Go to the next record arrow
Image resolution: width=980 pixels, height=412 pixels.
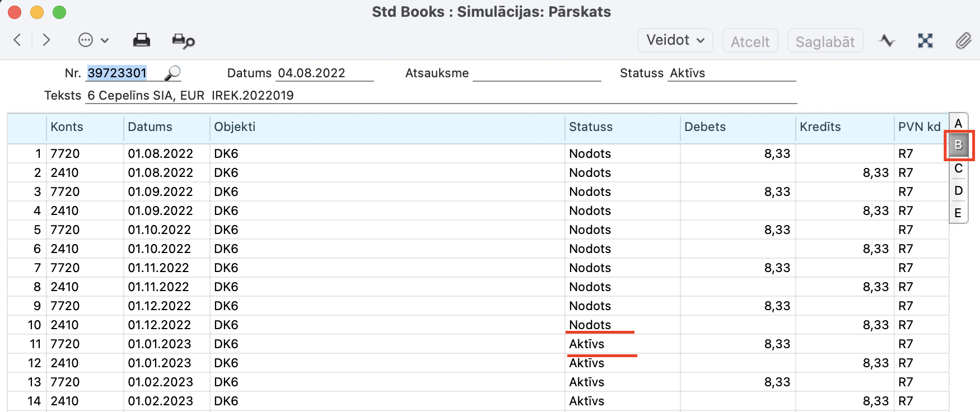46,40
